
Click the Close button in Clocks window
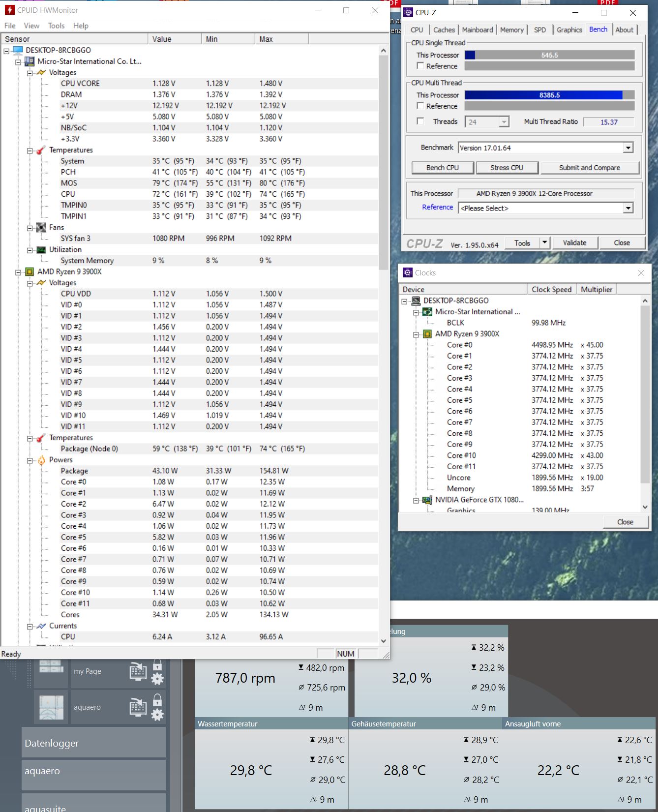[626, 522]
